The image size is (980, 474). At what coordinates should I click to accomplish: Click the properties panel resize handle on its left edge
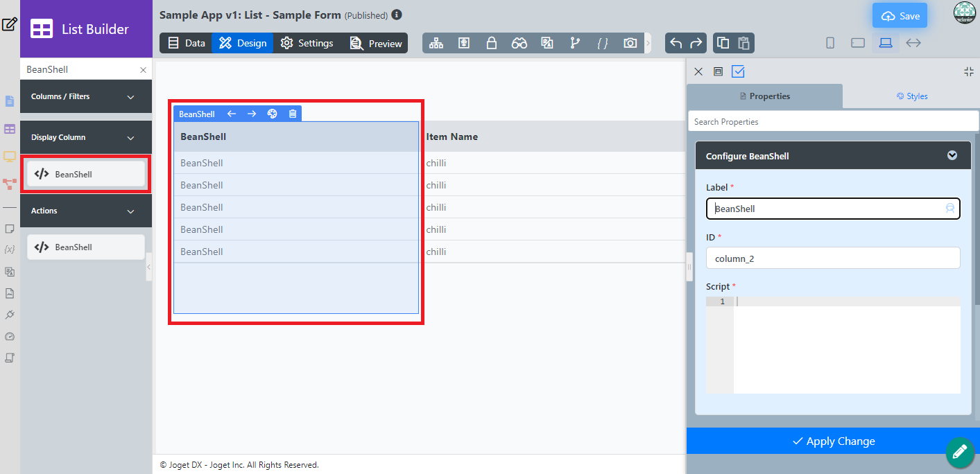[689, 266]
